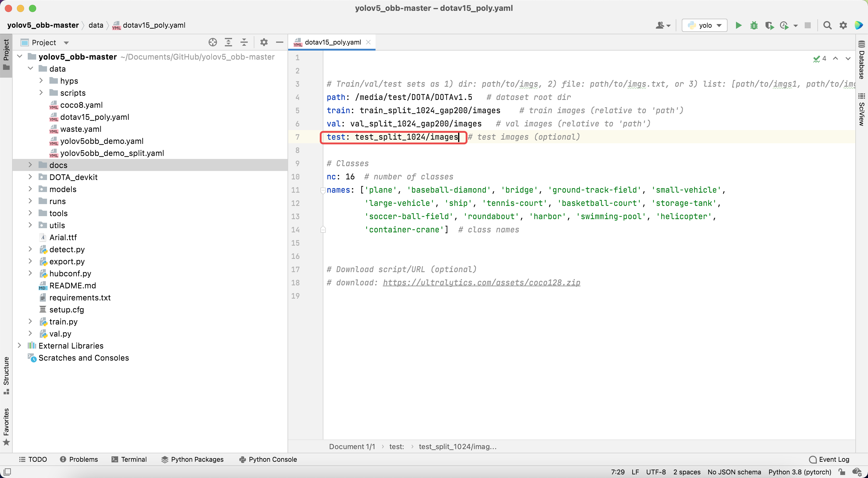Run the yolo configuration

pos(738,25)
